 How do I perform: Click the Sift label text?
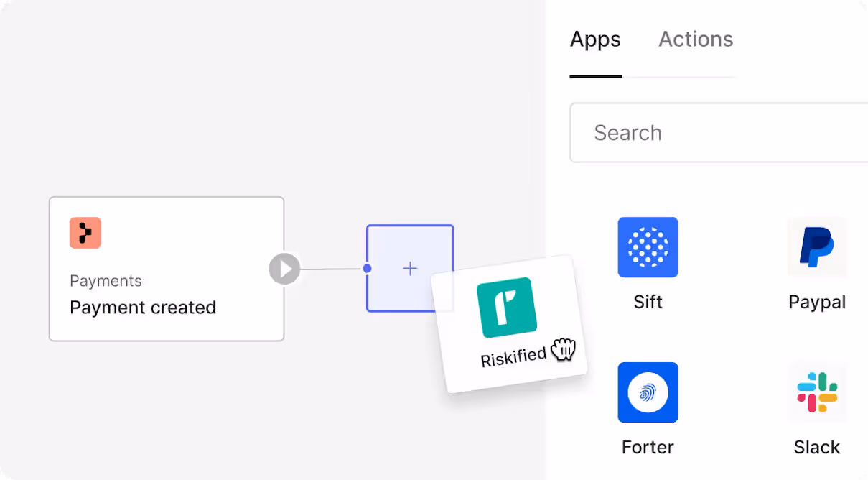[x=648, y=302]
